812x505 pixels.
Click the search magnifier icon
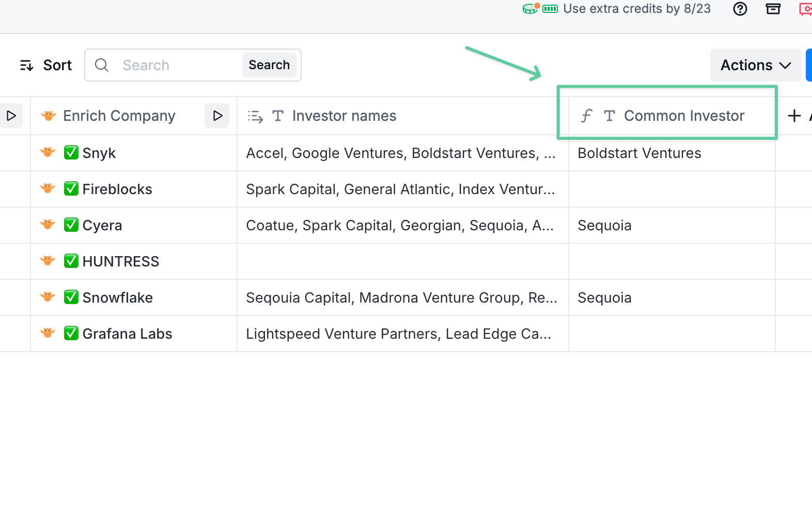(102, 65)
